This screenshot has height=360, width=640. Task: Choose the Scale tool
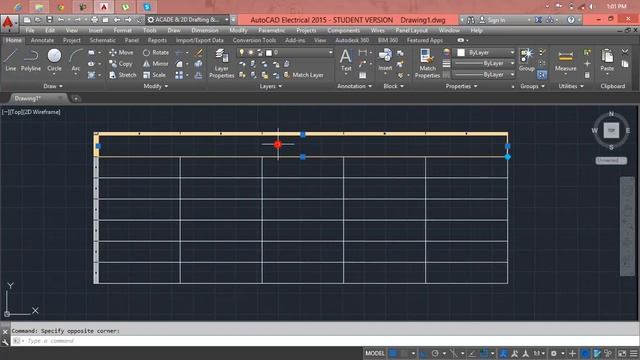point(154,75)
